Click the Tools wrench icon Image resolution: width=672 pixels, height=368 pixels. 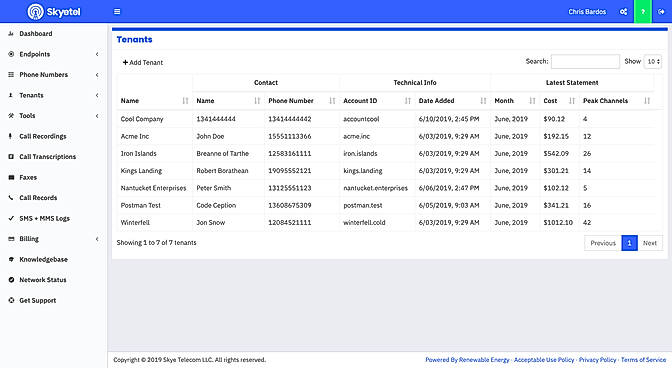click(11, 116)
